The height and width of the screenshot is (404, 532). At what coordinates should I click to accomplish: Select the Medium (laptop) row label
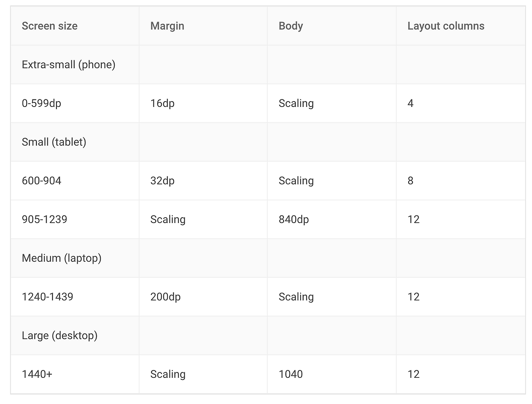coord(62,258)
